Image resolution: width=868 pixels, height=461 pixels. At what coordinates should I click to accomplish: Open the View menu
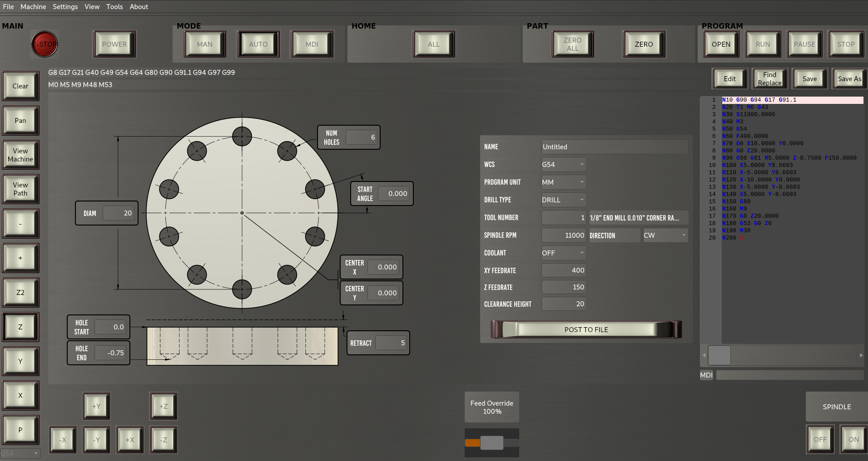pyautogui.click(x=92, y=7)
